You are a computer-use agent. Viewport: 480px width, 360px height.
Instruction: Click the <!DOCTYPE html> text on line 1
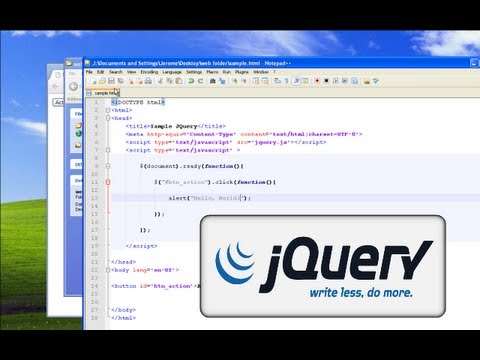[x=138, y=102]
